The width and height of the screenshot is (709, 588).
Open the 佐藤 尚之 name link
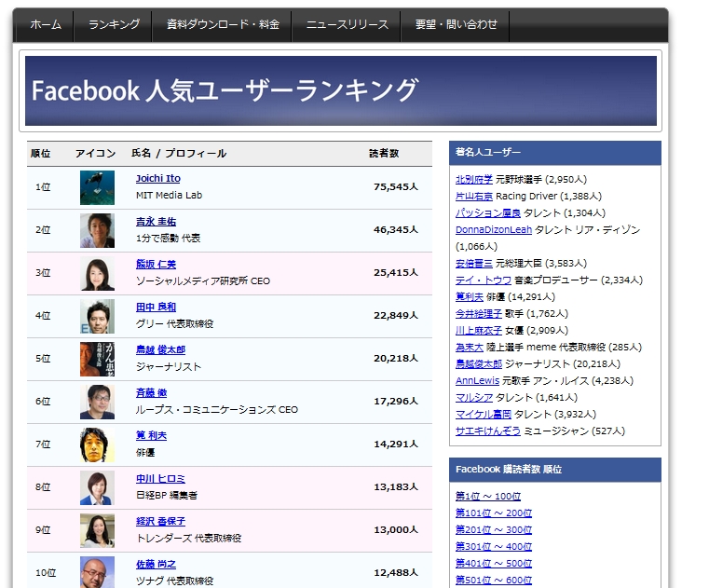[156, 564]
